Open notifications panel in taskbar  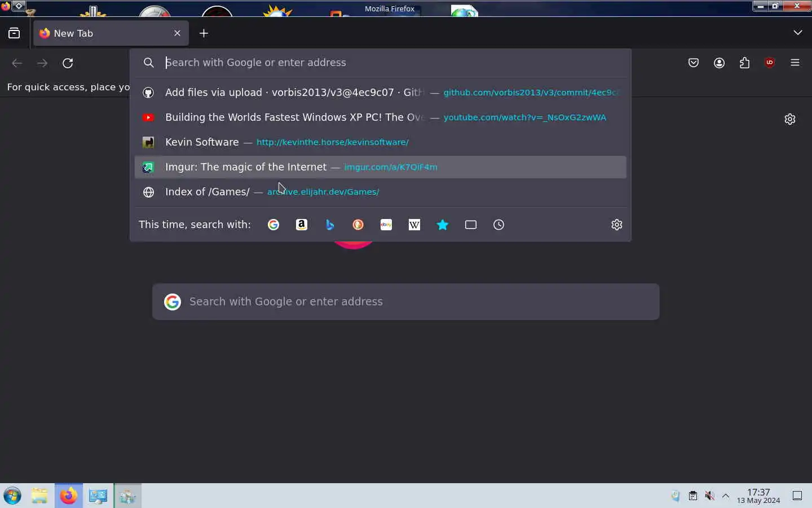click(x=797, y=496)
